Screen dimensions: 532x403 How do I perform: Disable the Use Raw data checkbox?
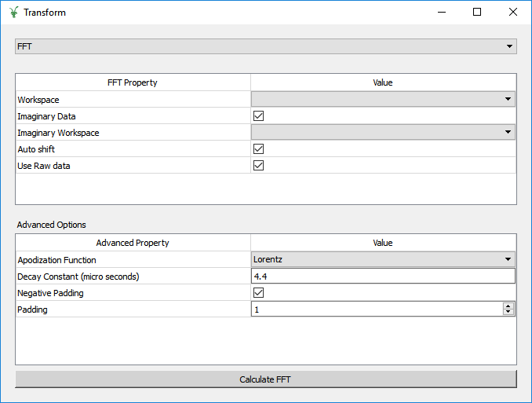pos(258,166)
